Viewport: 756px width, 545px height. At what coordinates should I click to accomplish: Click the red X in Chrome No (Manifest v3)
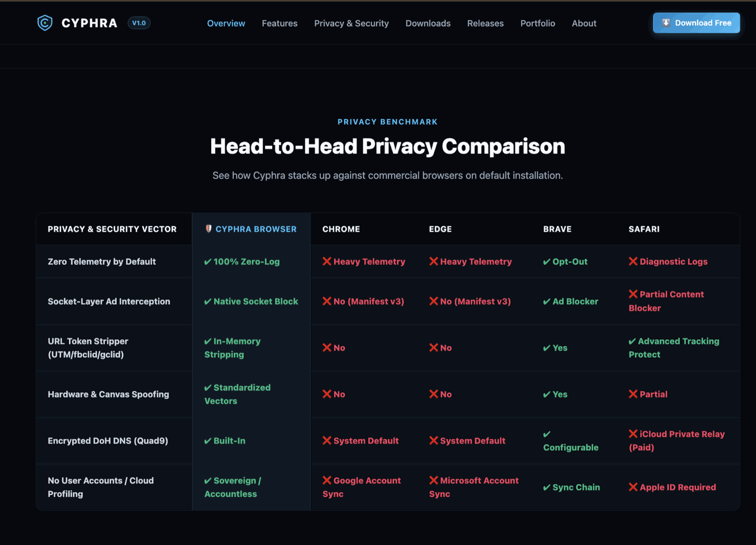click(327, 301)
